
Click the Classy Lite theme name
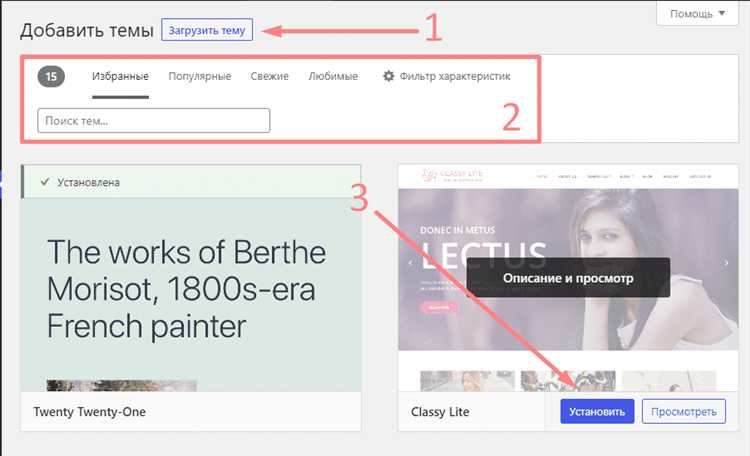440,412
